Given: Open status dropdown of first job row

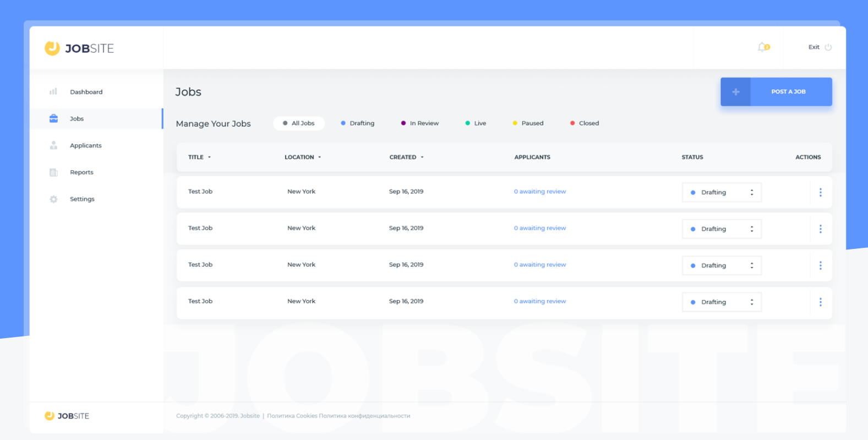Looking at the screenshot, I should click(x=722, y=192).
